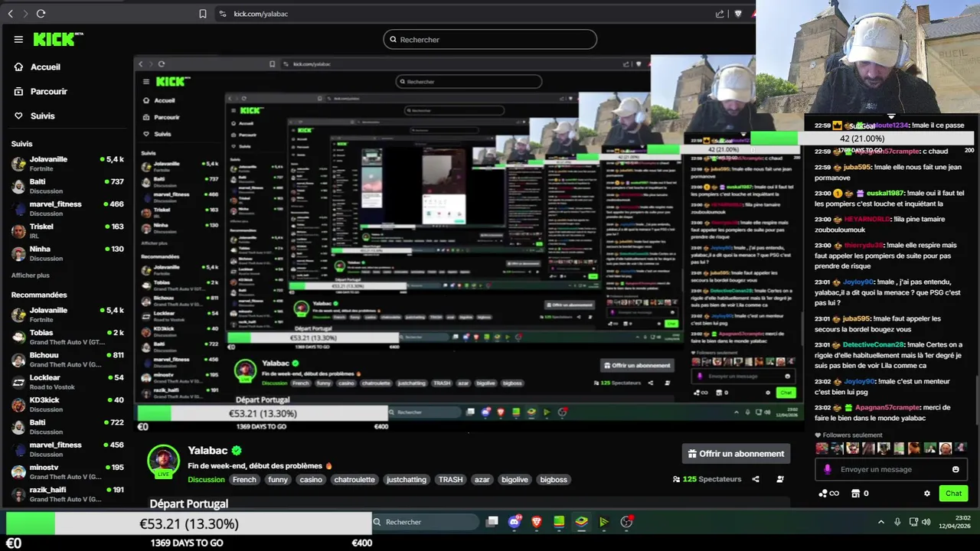The width and height of the screenshot is (980, 551).
Task: Expand followed channels with Afficher plus
Action: pos(31,275)
